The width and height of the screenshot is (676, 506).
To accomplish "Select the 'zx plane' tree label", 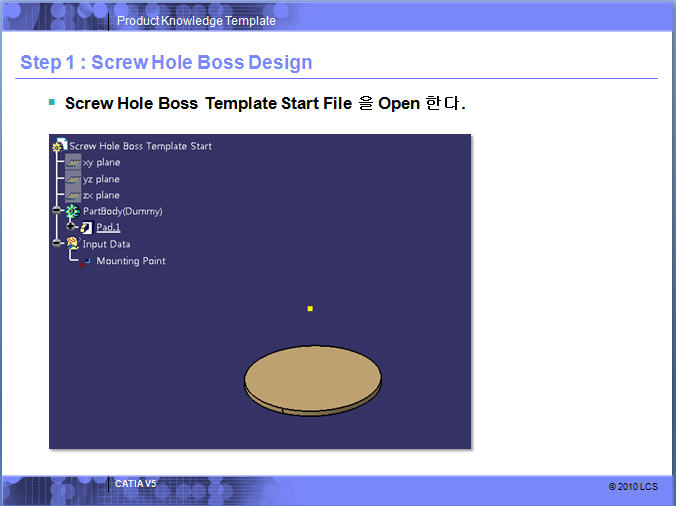I will (x=101, y=195).
